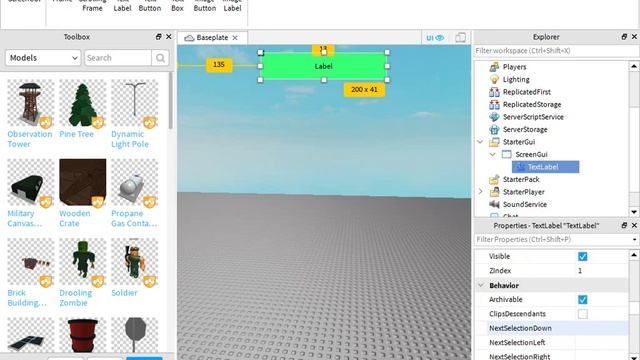Collapse the ScreenGui tree node
This screenshot has height=360, width=640.
point(493,154)
